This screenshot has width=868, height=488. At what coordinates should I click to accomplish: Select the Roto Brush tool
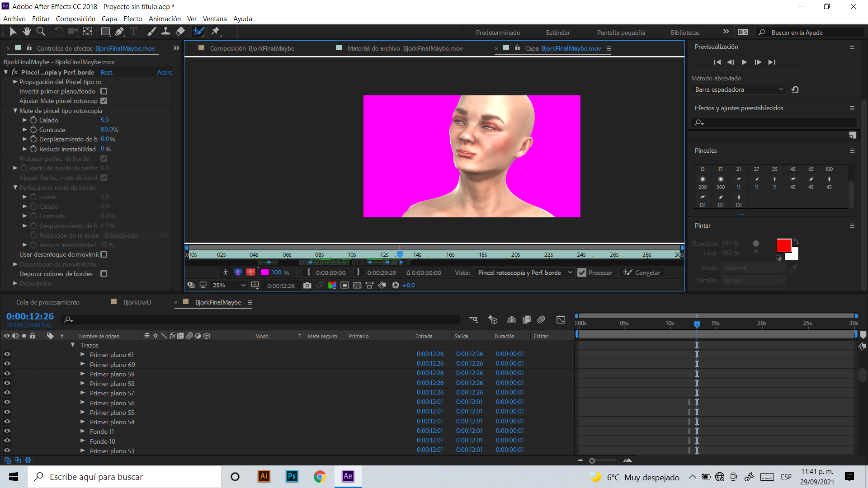coord(198,32)
